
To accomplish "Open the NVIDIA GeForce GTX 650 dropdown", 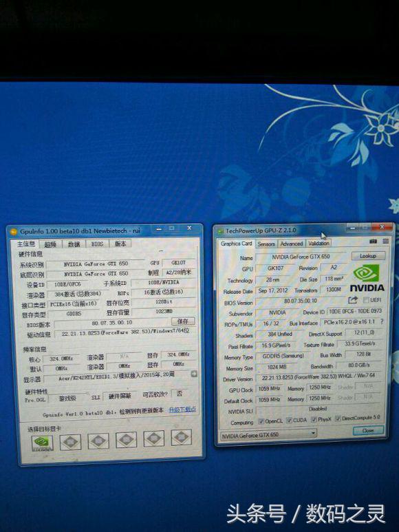I will click(x=268, y=434).
